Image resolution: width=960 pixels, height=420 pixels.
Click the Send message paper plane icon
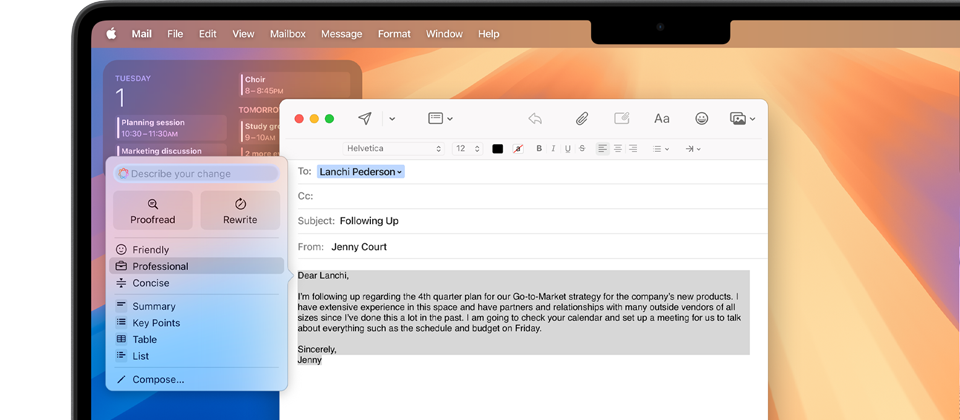click(x=365, y=119)
